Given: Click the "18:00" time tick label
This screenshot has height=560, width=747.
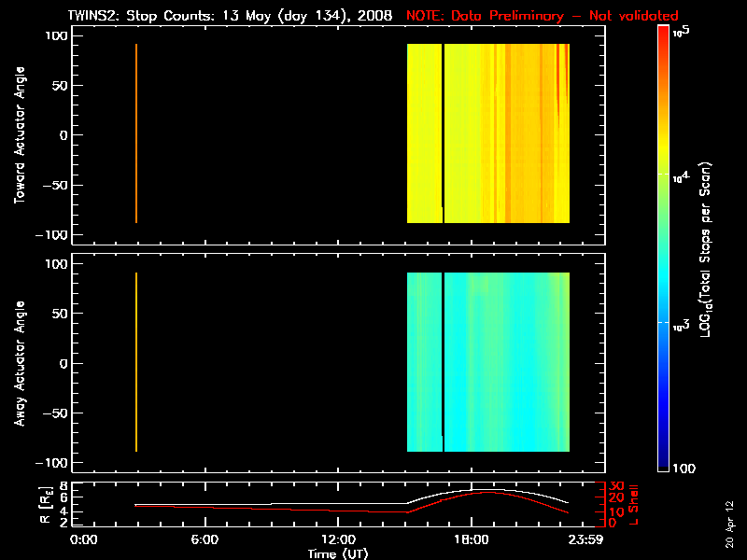Looking at the screenshot, I should click(x=472, y=540).
